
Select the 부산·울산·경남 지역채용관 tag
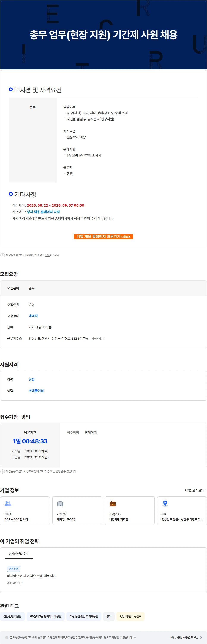pos(84,617)
